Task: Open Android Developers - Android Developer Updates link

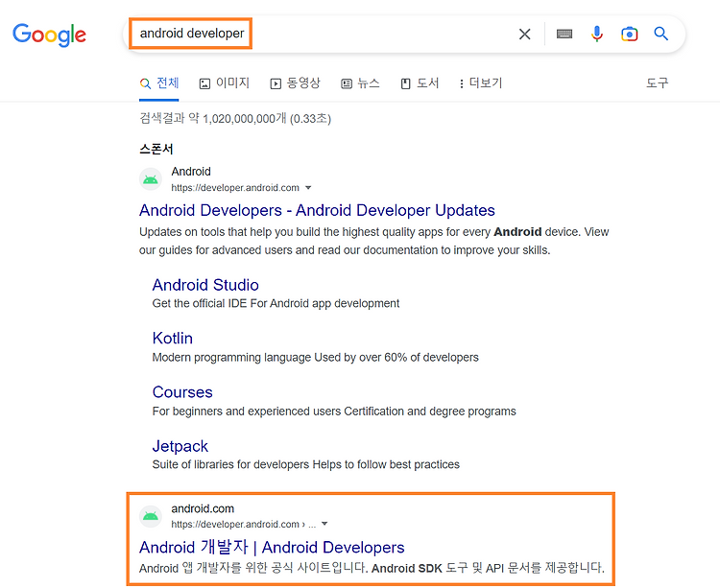Action: pos(317,210)
